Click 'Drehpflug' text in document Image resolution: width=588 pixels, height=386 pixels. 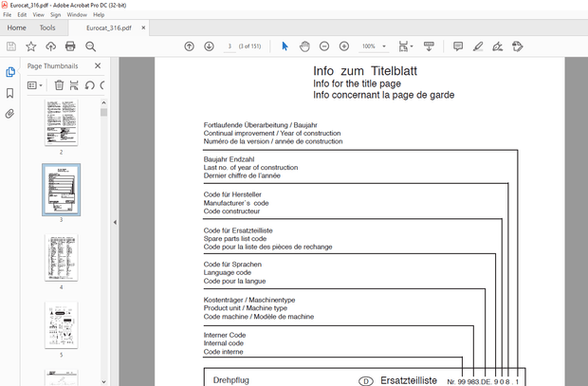coord(231,380)
